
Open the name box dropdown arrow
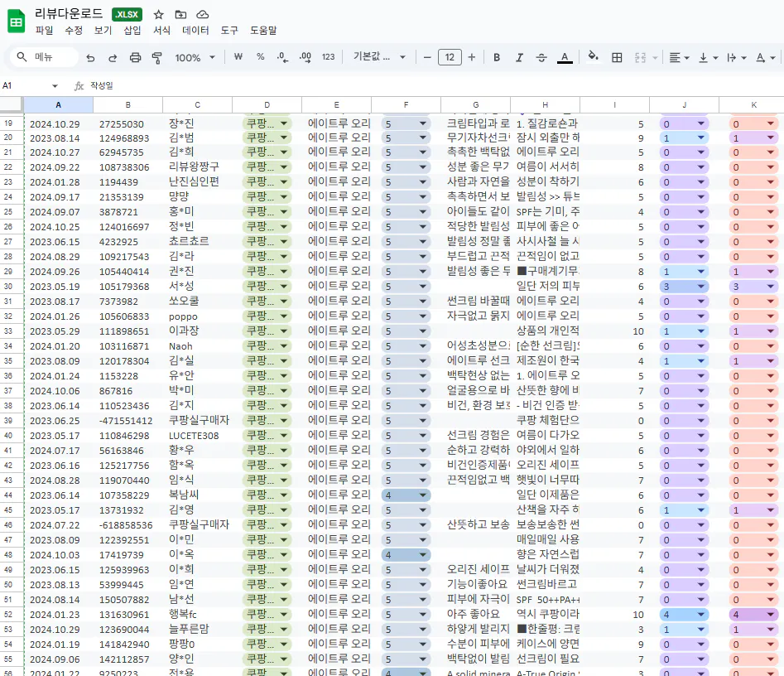point(55,85)
